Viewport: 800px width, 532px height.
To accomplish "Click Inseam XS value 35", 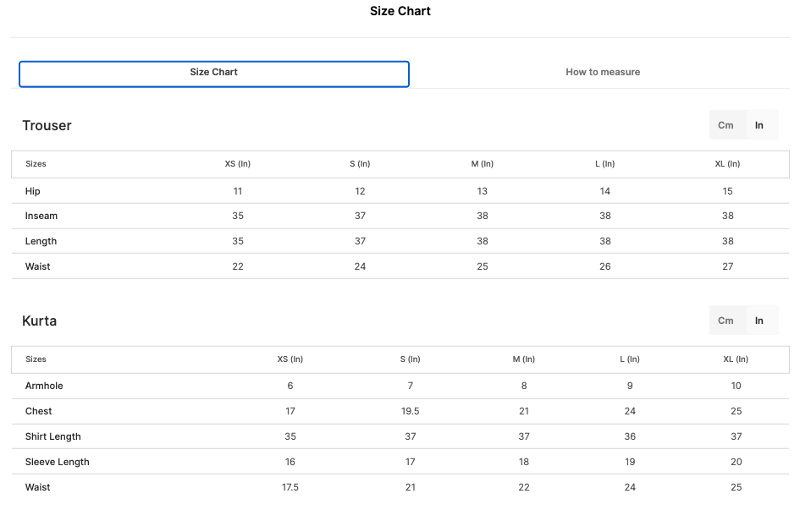I will (x=238, y=216).
